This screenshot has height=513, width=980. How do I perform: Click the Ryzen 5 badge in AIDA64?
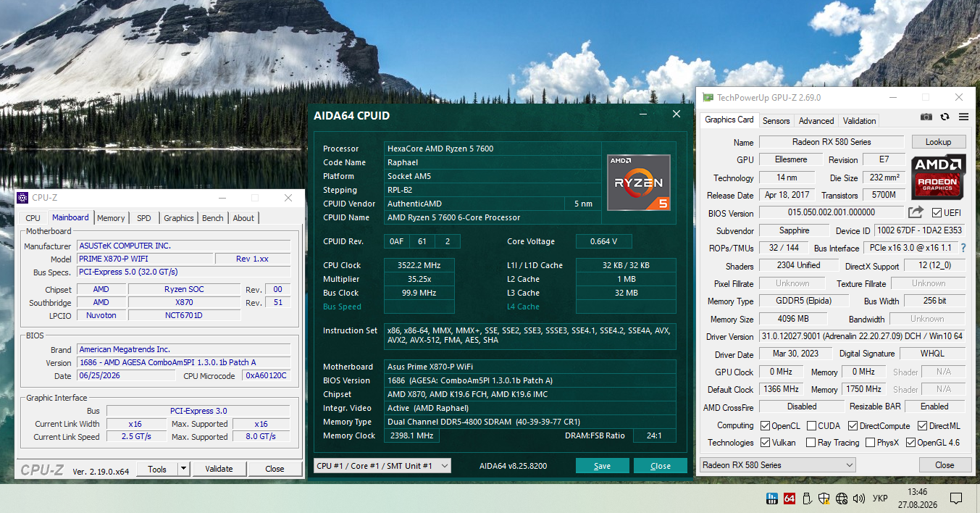(638, 183)
